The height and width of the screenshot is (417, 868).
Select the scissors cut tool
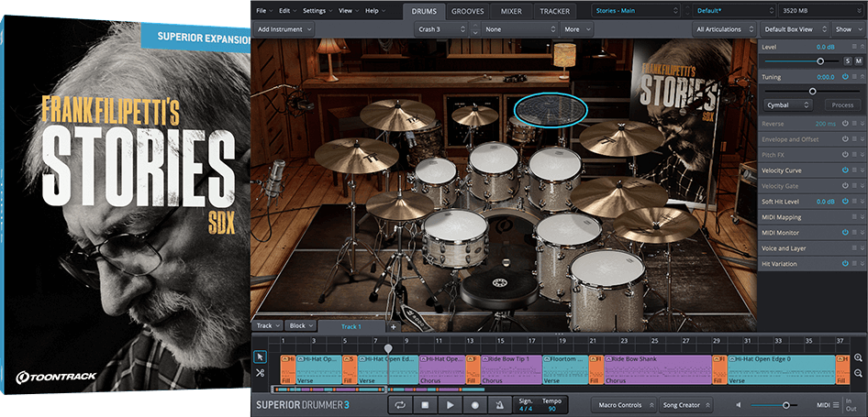[260, 373]
